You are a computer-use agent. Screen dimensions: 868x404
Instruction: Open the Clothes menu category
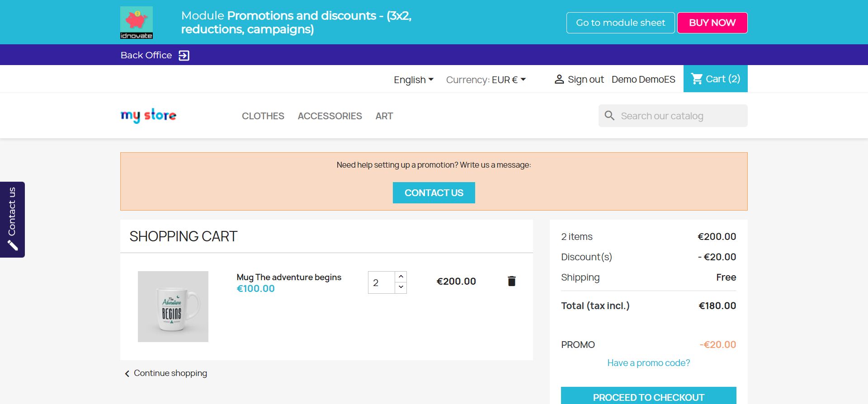(x=263, y=116)
